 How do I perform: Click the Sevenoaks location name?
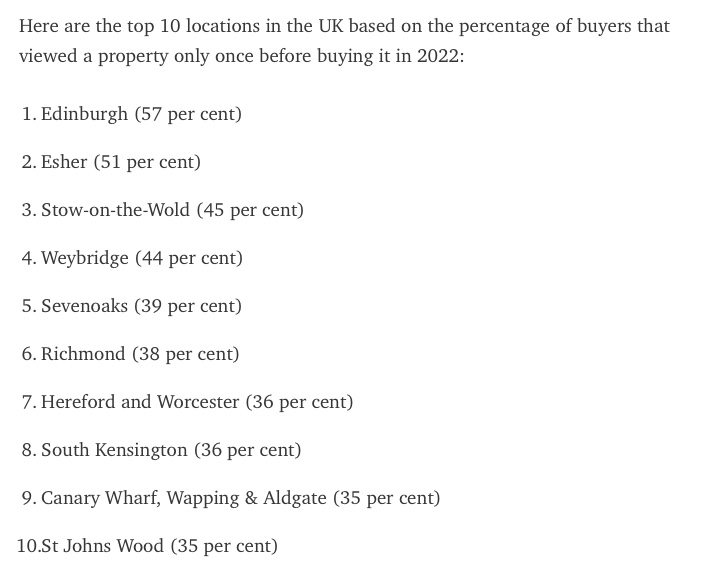pos(84,306)
